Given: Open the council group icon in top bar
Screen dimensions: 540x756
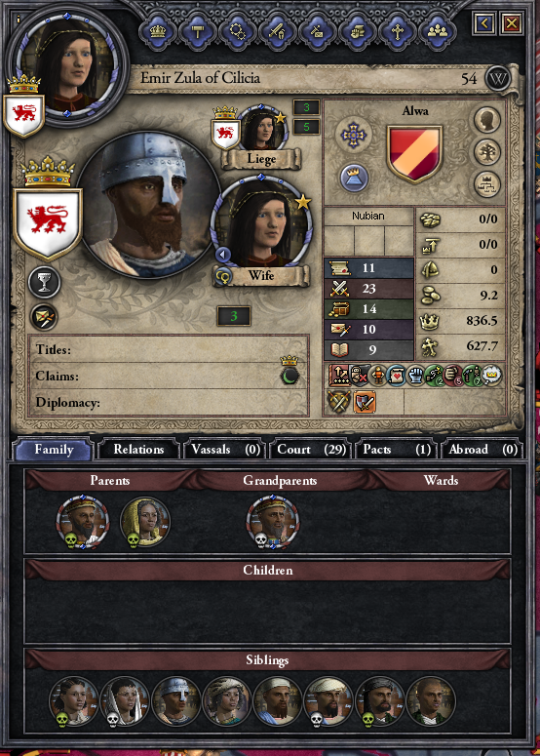Looking at the screenshot, I should tap(438, 31).
